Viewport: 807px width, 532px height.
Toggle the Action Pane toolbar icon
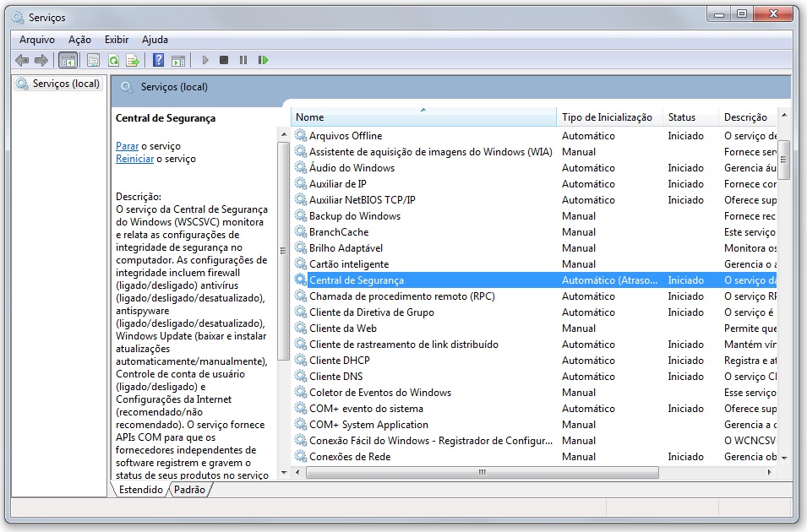pos(178,60)
